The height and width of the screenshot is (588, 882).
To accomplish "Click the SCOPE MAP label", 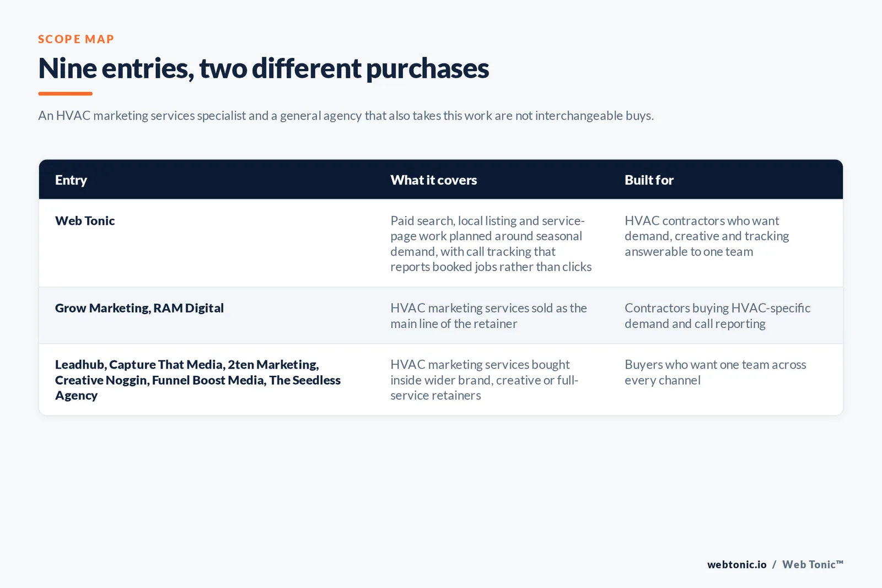I will [76, 39].
